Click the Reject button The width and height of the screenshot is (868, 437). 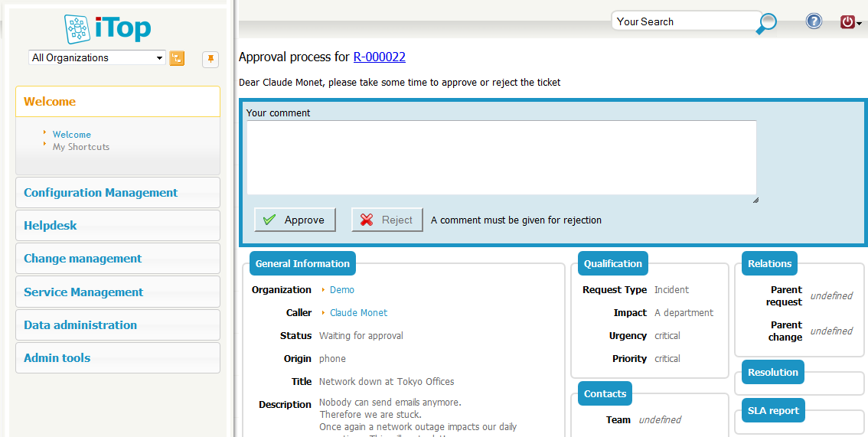387,220
